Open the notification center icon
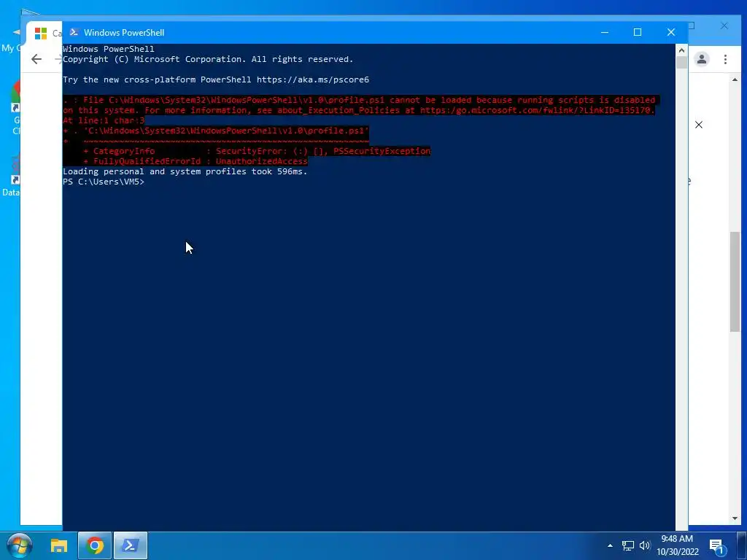This screenshot has height=560, width=747. [717, 545]
